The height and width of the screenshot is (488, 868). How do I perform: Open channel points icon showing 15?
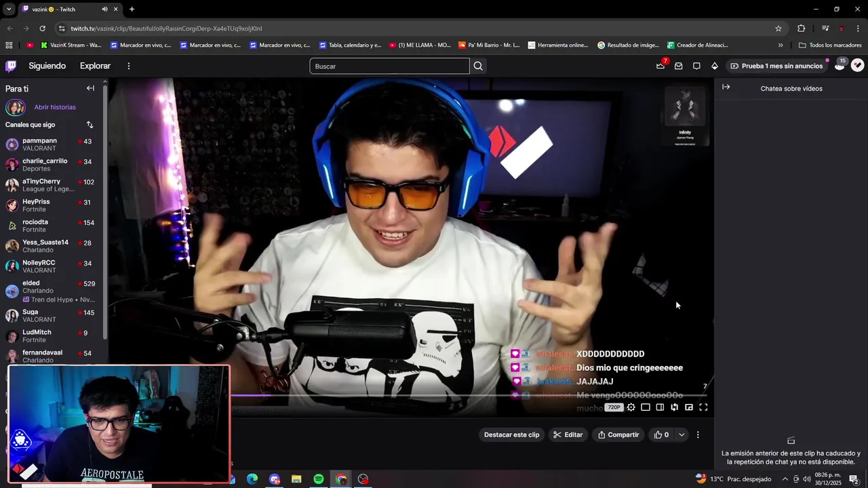click(x=840, y=66)
